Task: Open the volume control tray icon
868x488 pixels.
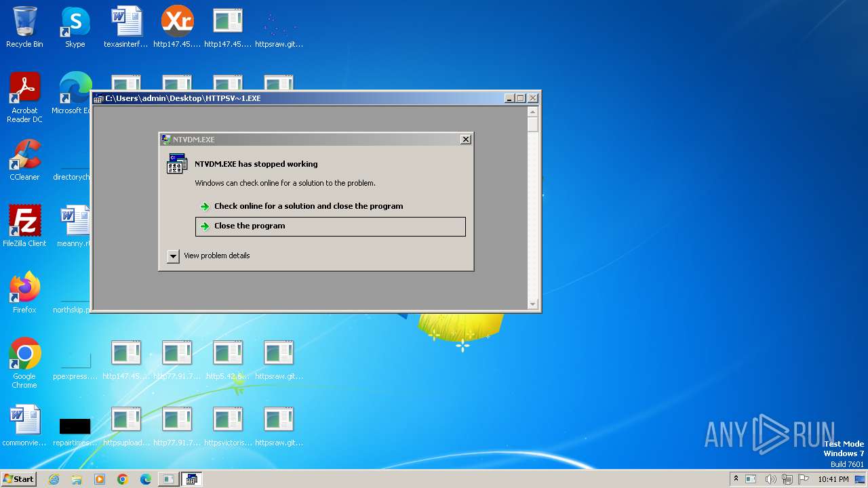Action: pos(770,479)
